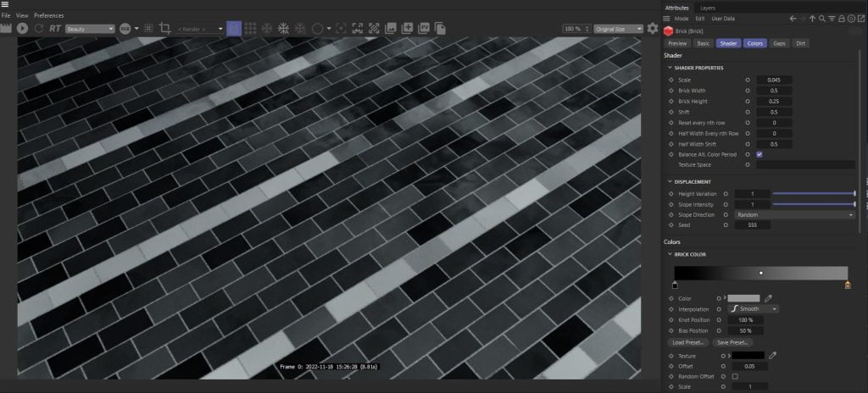Enable the Random Offset checkbox
Image resolution: width=868 pixels, height=393 pixels.
pyautogui.click(x=734, y=376)
